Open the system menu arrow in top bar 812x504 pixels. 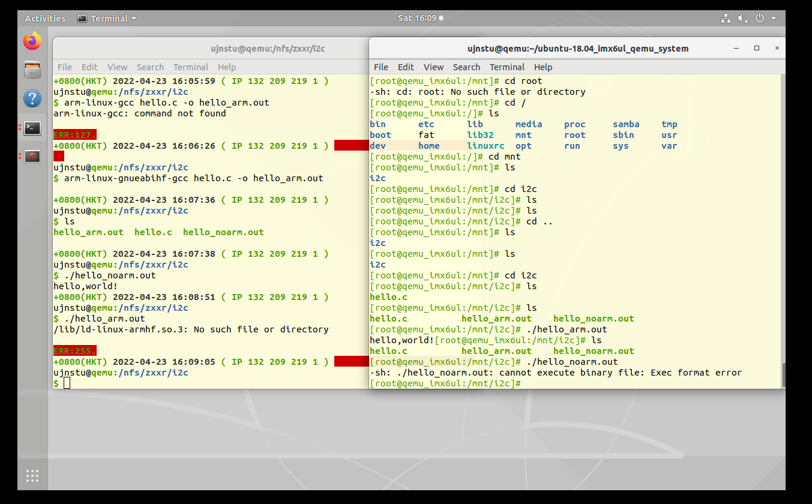(774, 18)
